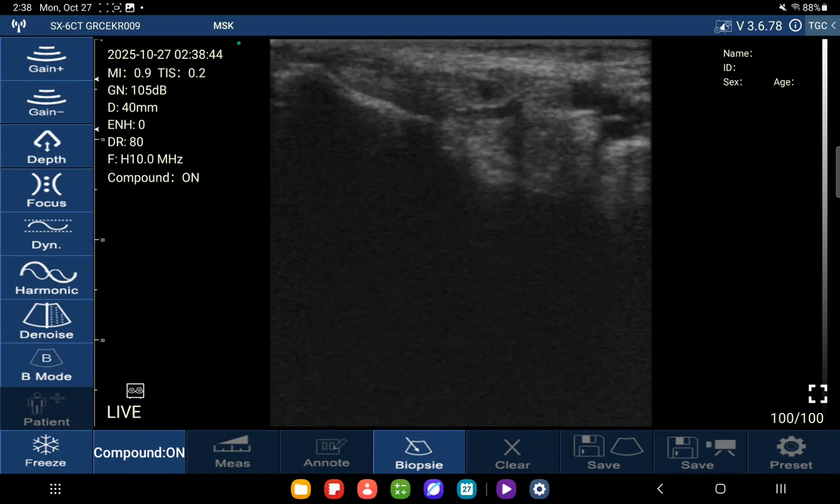840x504 pixels.
Task: Open the Android app drawer grid
Action: [55, 489]
